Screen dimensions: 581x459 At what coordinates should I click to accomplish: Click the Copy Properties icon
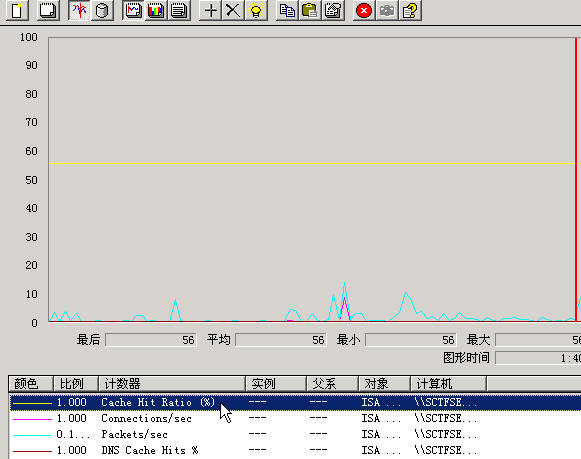tap(287, 10)
